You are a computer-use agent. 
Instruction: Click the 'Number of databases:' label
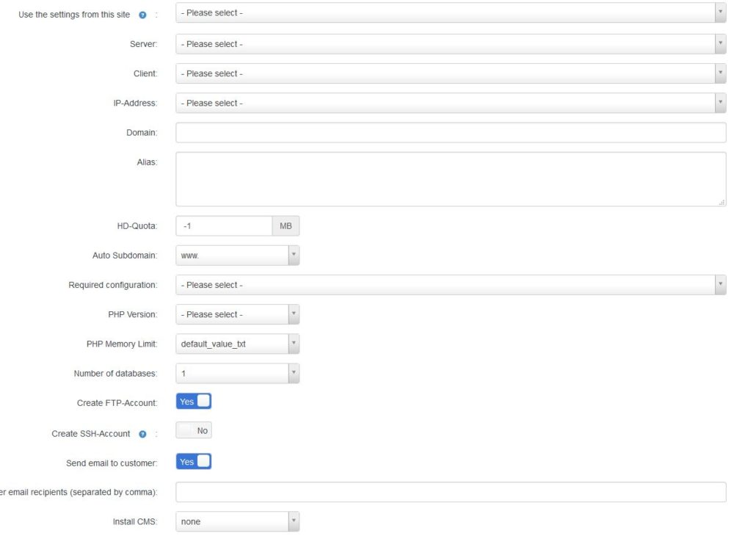(x=116, y=374)
